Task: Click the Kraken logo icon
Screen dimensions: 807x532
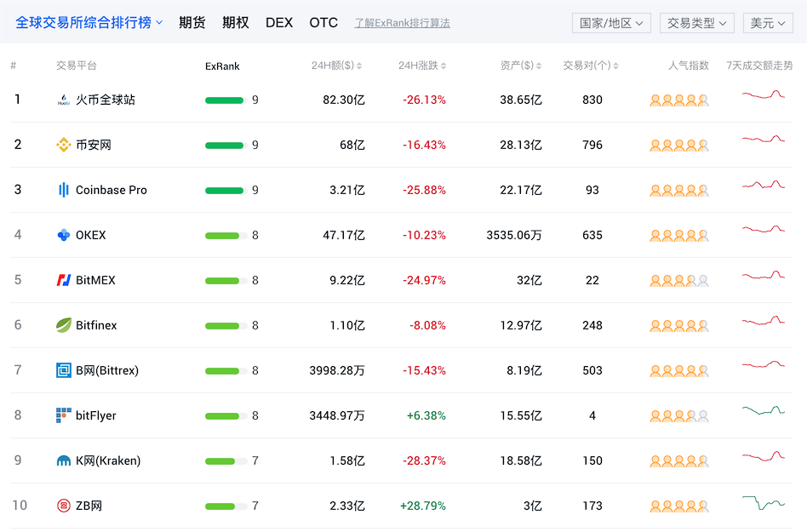Action: coord(64,460)
